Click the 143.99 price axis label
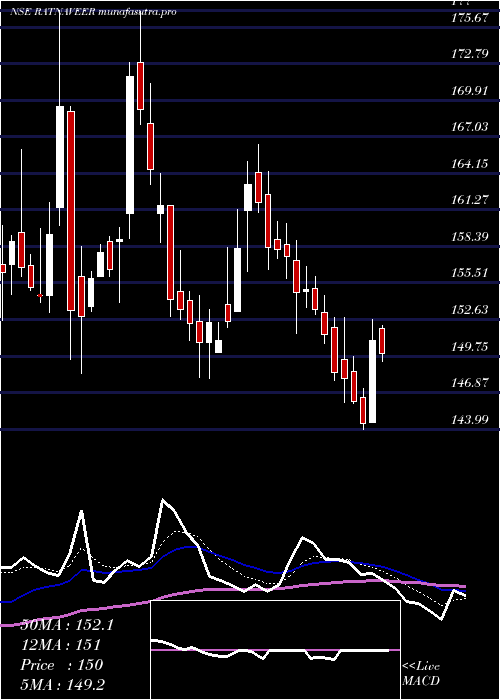Viewport: 500px width, 700px height. pyautogui.click(x=470, y=419)
